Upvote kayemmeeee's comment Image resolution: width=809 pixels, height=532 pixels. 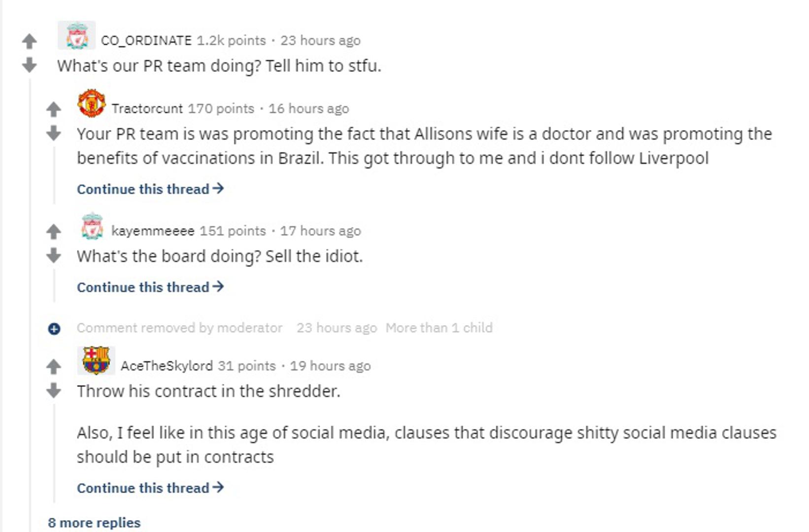pyautogui.click(x=54, y=231)
